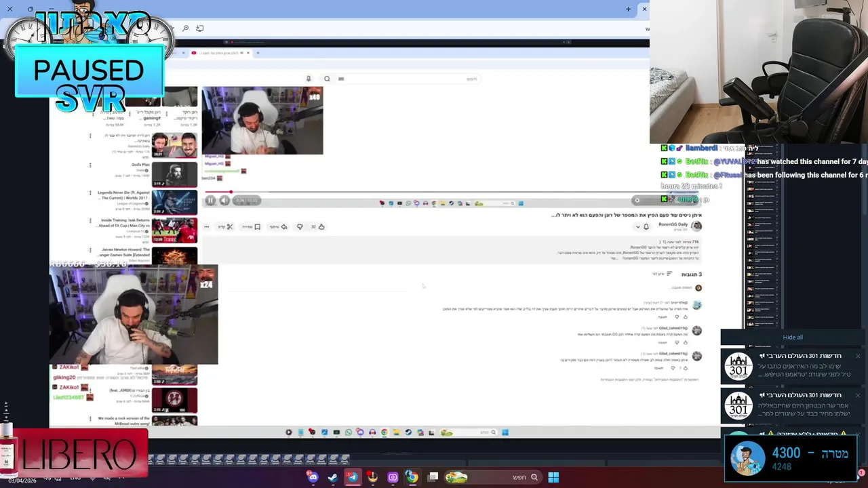The height and width of the screenshot is (488, 868).
Task: Open the comments sort-by dropdown
Action: point(662,274)
